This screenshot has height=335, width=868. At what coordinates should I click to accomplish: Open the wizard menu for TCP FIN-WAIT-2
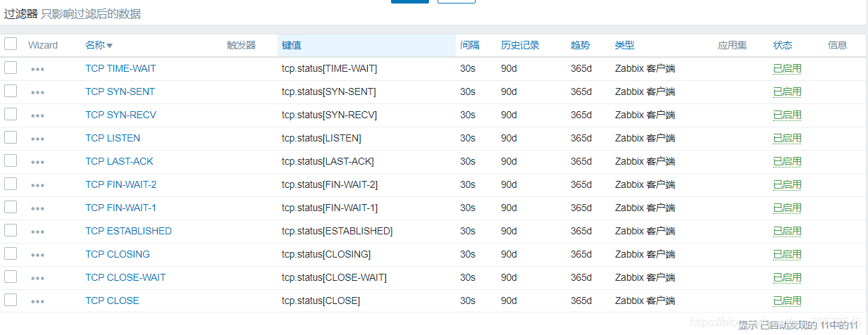[x=38, y=186]
